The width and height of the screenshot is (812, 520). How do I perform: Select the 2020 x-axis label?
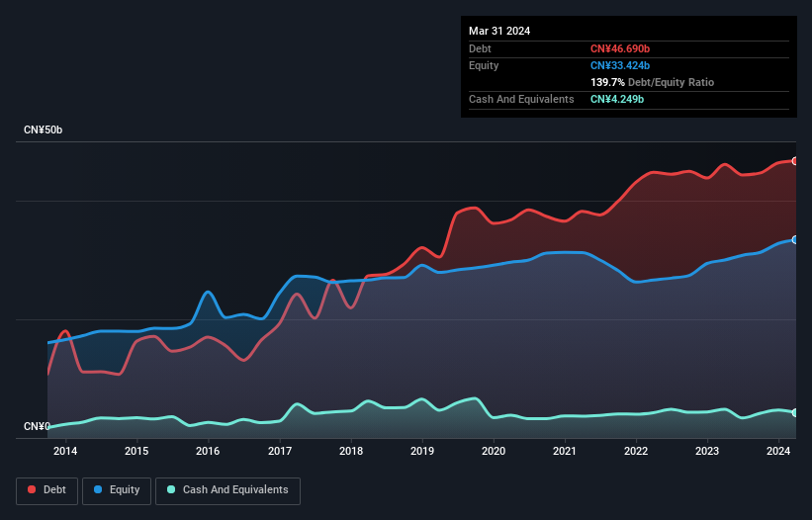(494, 451)
